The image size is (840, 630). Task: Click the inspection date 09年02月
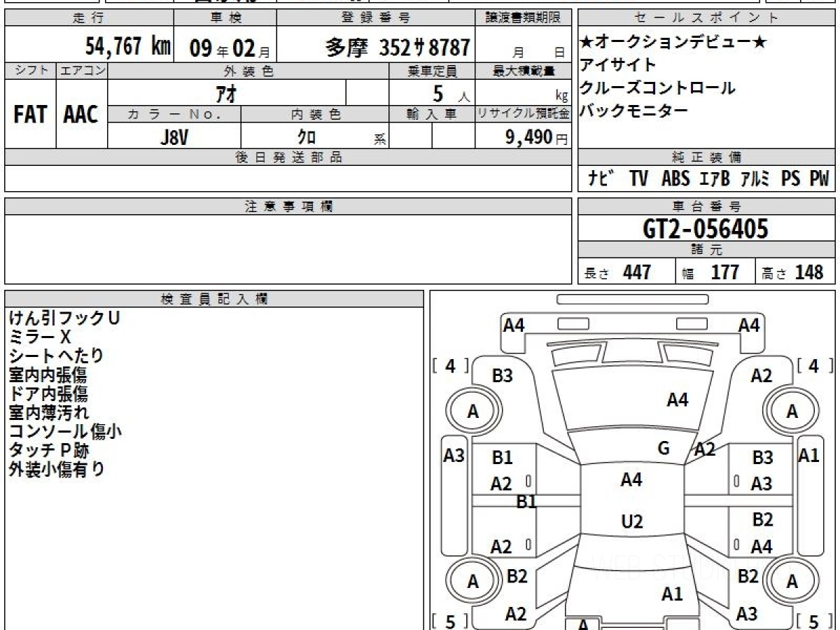coord(229,48)
